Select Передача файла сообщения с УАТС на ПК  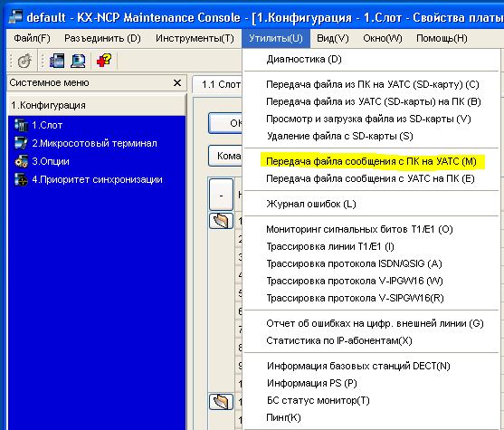[371, 178]
